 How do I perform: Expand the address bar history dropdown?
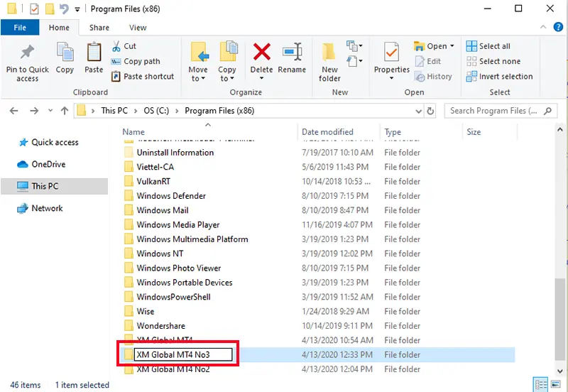tap(418, 111)
